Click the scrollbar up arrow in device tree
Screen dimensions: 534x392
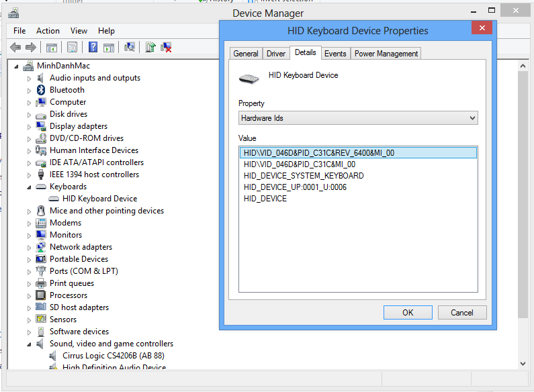(523, 66)
